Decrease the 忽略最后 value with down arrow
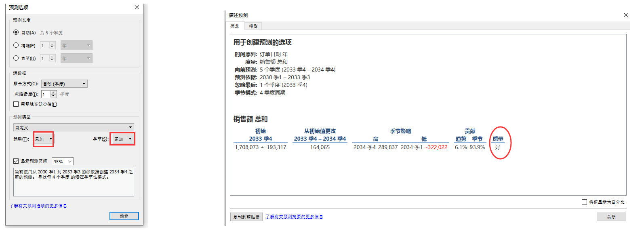This screenshot has height=234, width=644. click(x=53, y=96)
